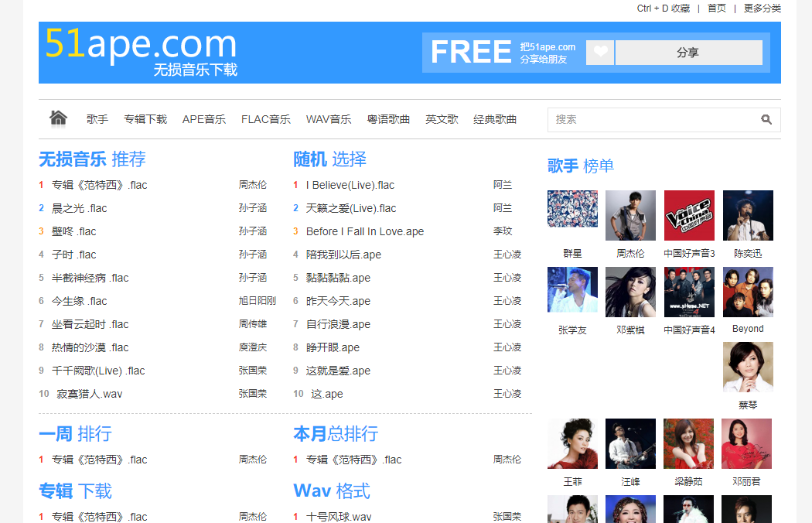Open song 这就是爱.ape

tap(338, 371)
